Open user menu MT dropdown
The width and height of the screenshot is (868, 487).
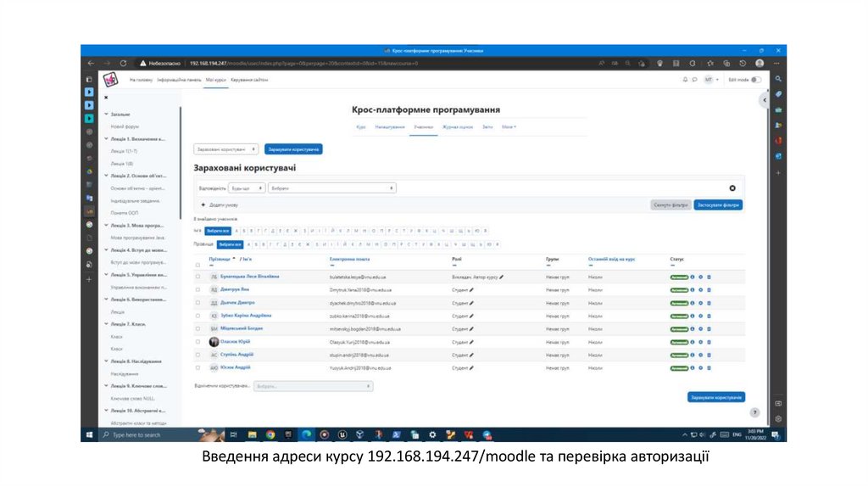[x=711, y=80]
